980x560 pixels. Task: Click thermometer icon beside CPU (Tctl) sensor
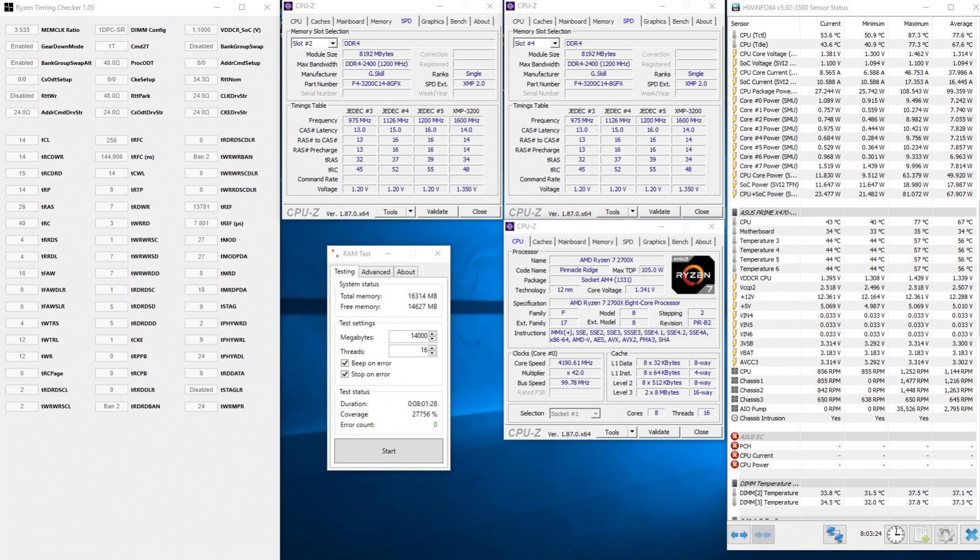pos(735,35)
